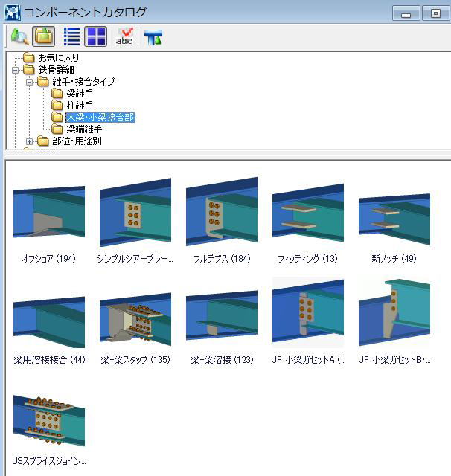Select the 新ノッチ (49) component thumbnail

coord(394,216)
